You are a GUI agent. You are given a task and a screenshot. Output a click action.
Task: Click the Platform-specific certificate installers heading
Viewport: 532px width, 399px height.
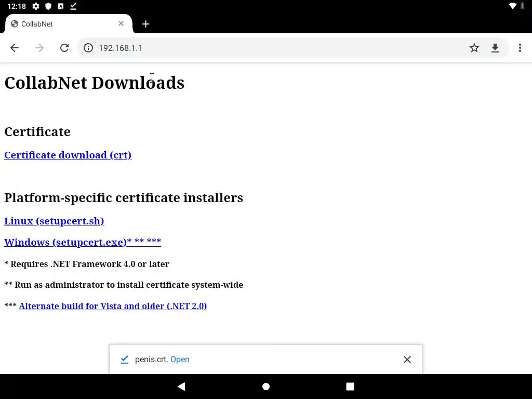click(x=124, y=197)
